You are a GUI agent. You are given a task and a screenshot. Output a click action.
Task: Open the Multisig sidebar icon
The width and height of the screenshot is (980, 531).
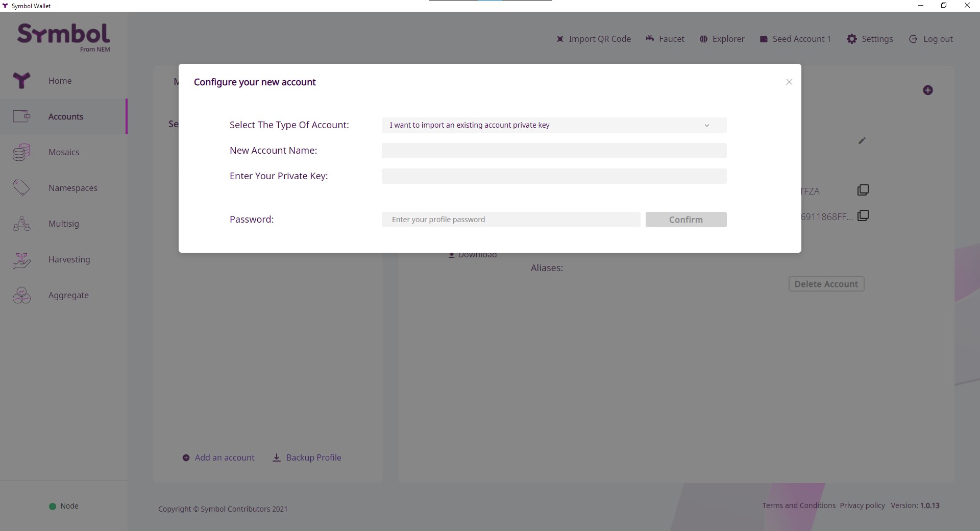tap(21, 224)
